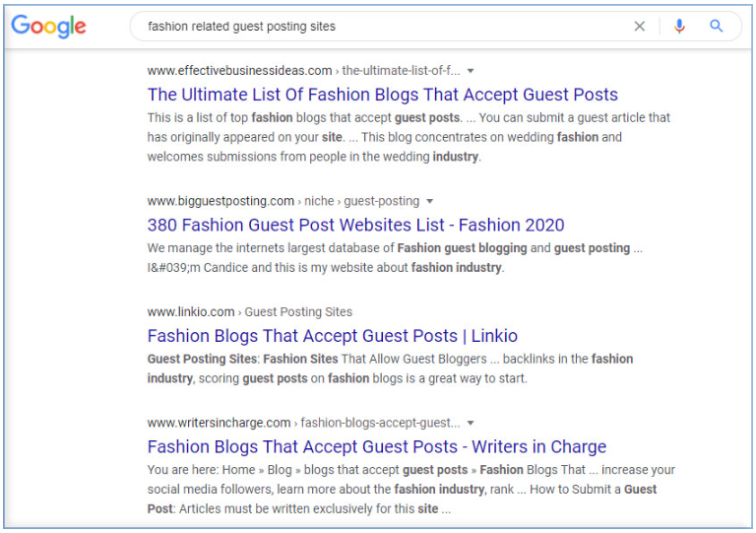Click the www.bigguestposting.com URL text
Viewport: 756px width, 533px height.
point(220,201)
